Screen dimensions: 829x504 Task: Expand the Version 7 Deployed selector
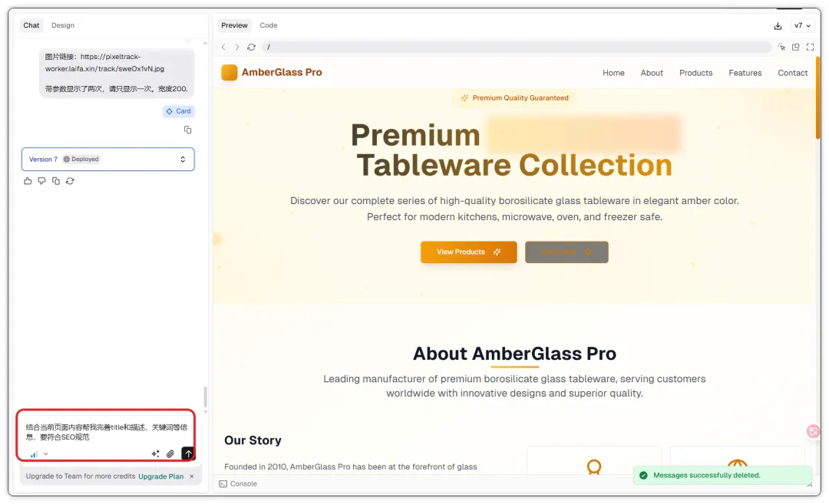[108, 159]
